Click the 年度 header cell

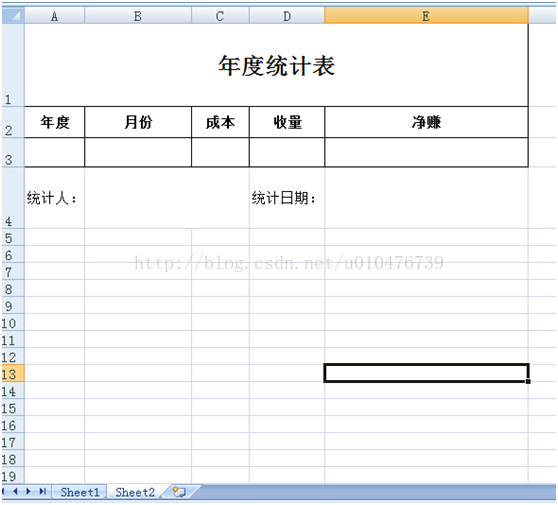54,122
